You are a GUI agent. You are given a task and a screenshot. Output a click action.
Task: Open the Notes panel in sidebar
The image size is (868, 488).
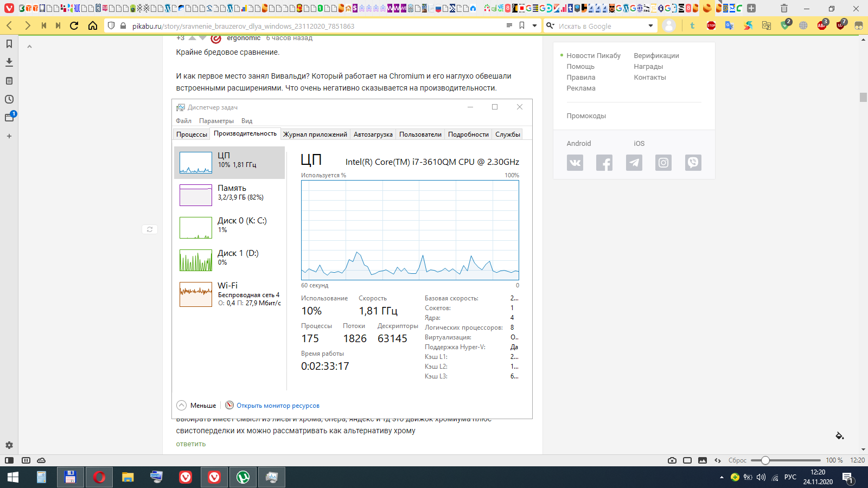tap(9, 81)
